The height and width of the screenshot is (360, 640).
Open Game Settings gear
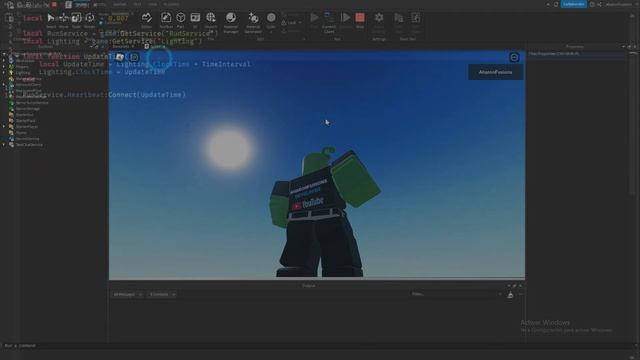pos(379,22)
